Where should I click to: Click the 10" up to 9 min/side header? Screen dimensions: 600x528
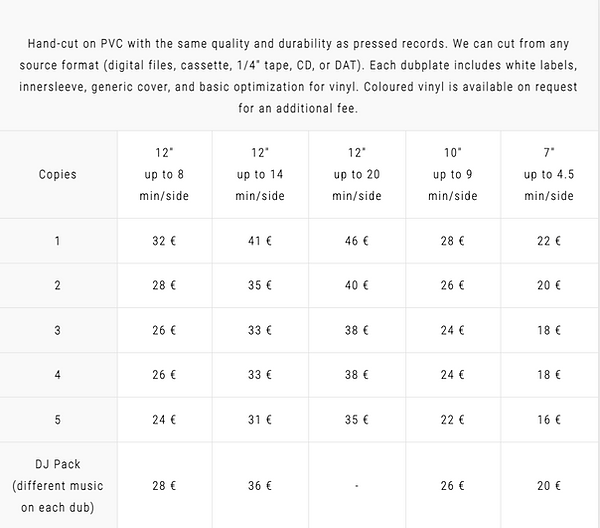coord(453,174)
